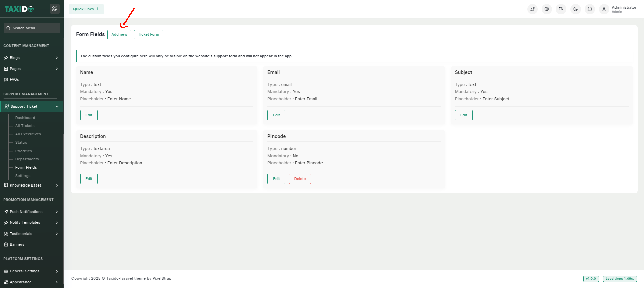
Task: Open the Administrator profile avatar
Action: tap(604, 9)
